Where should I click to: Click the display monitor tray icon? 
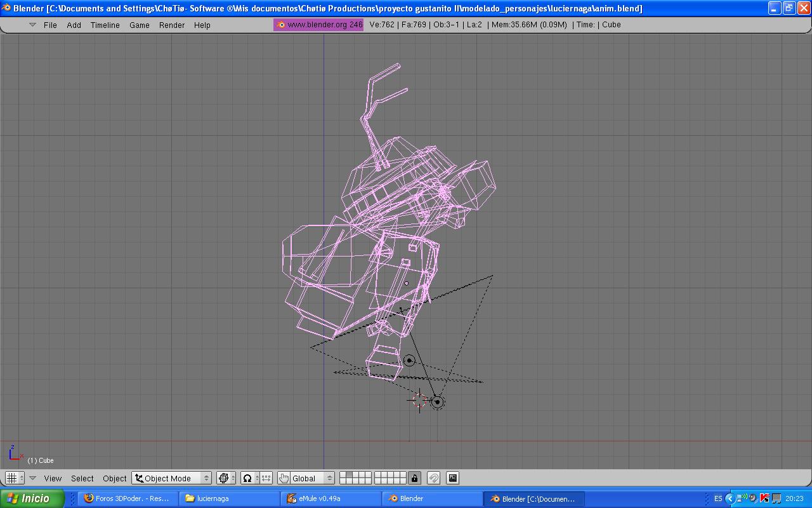[776, 498]
